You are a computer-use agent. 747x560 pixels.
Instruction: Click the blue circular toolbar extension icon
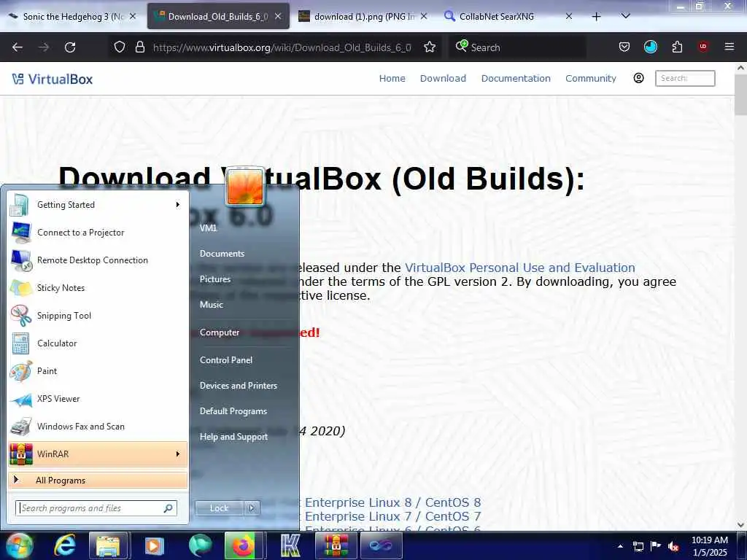click(650, 47)
